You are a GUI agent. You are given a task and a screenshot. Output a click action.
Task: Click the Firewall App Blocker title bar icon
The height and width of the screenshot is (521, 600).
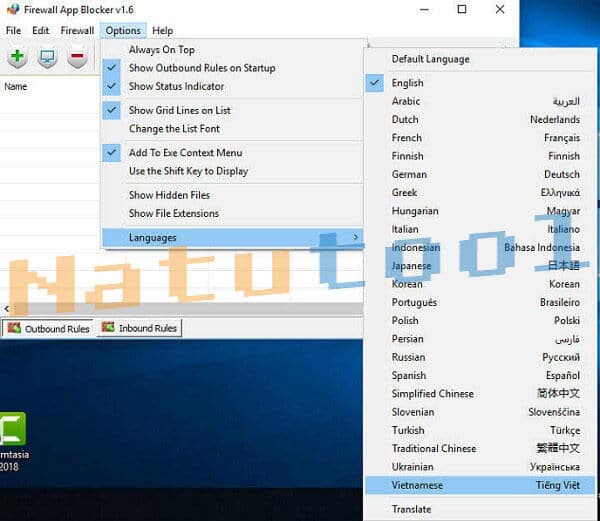point(12,9)
